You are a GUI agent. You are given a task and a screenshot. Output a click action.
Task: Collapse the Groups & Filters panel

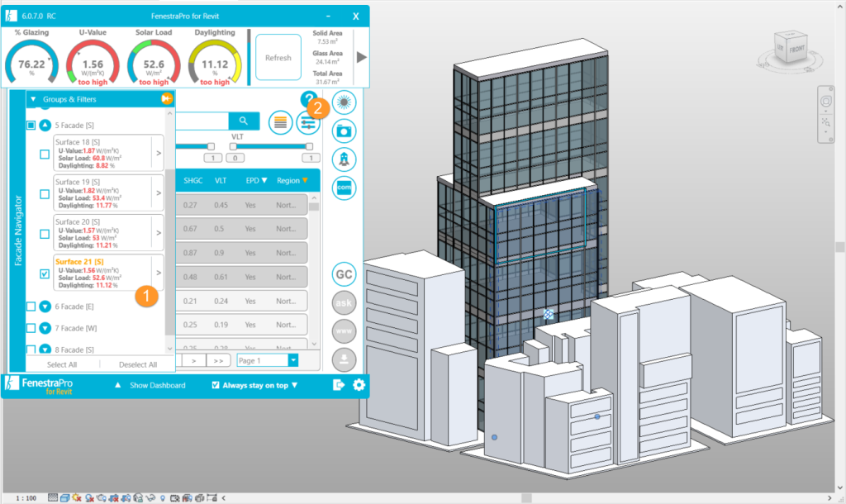[33, 99]
